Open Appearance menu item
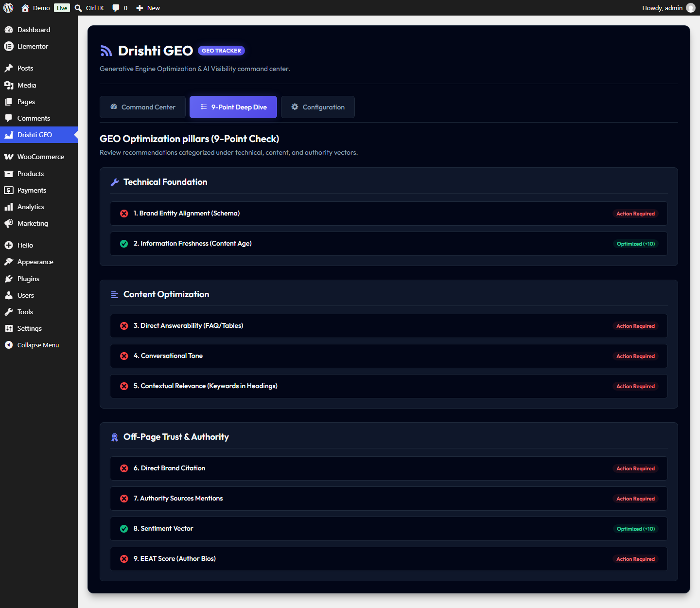 39,262
